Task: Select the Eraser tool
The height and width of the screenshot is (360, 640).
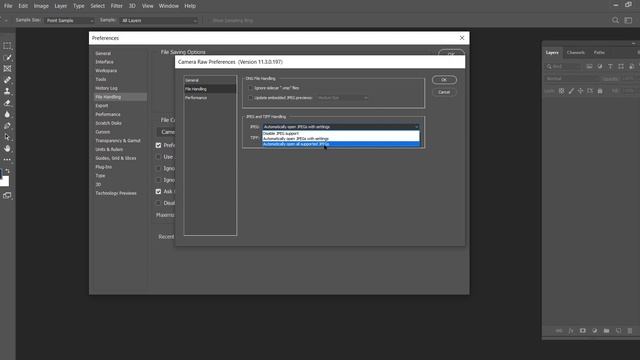Action: point(7,103)
